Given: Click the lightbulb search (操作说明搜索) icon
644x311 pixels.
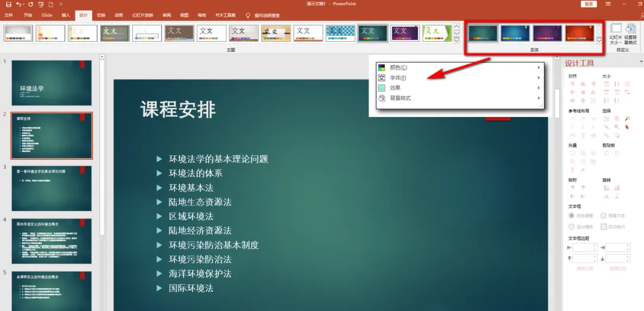Looking at the screenshot, I should tap(247, 15).
